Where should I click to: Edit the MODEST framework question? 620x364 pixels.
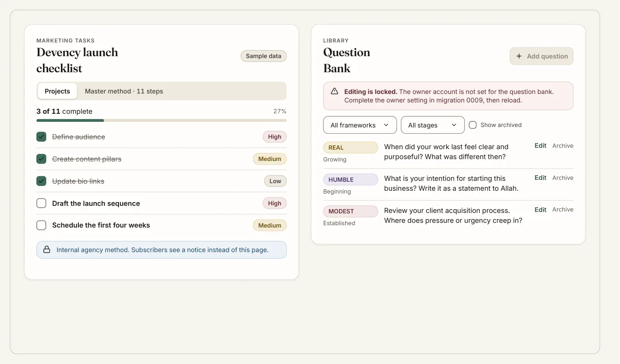pos(540,209)
